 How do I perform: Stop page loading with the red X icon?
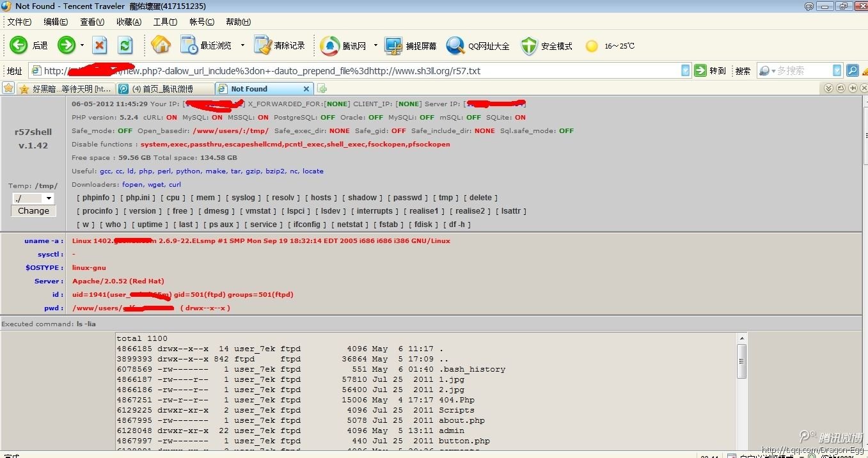100,45
